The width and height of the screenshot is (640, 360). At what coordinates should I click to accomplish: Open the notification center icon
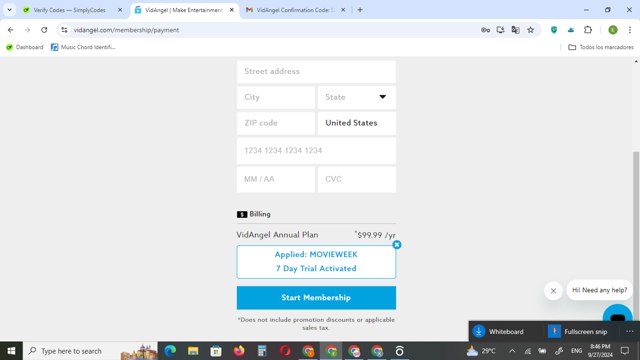(625, 351)
